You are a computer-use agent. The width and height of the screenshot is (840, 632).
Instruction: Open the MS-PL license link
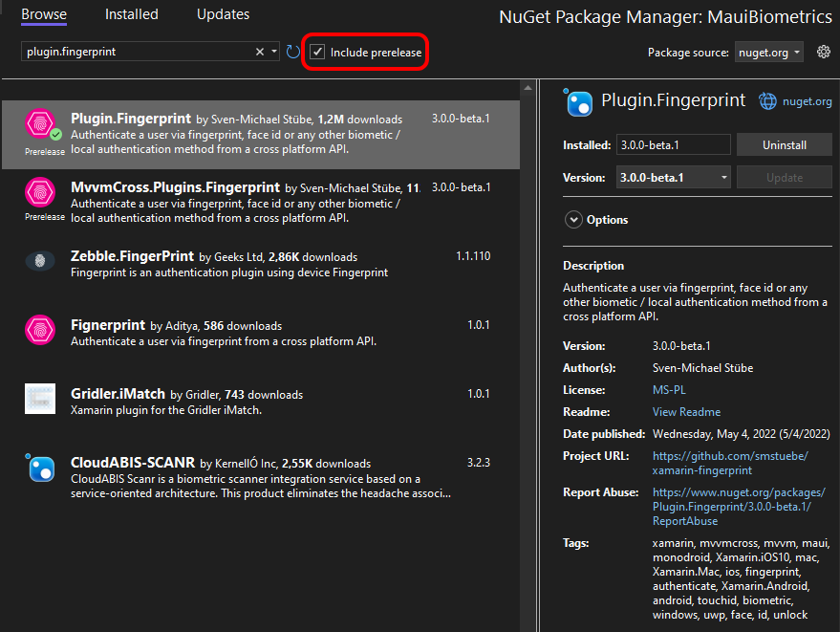point(669,390)
